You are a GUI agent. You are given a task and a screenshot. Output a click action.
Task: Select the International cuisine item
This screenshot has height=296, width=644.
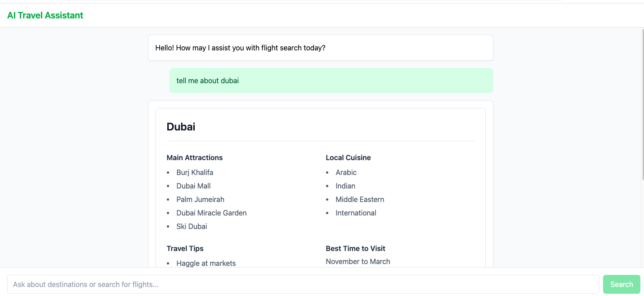[x=356, y=213]
